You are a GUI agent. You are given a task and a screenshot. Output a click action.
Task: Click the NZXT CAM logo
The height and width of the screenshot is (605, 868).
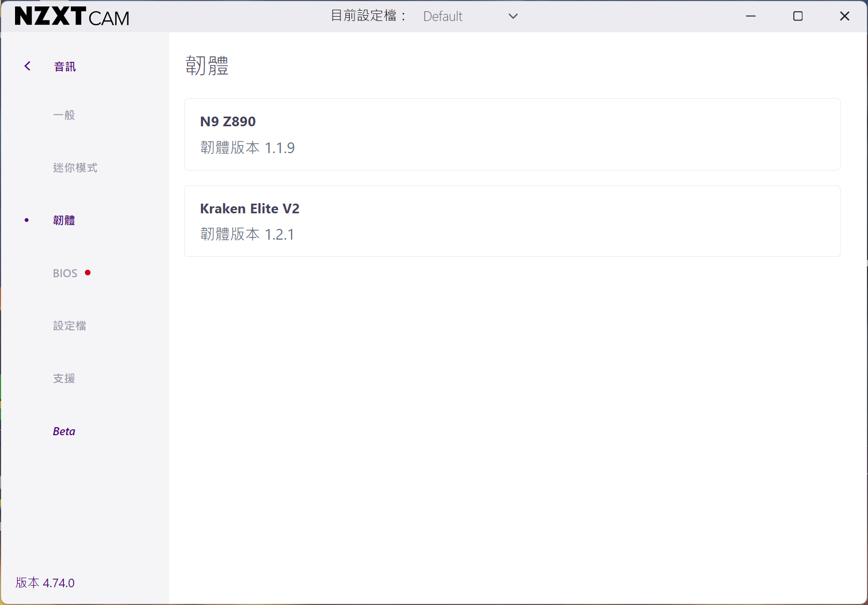click(72, 17)
